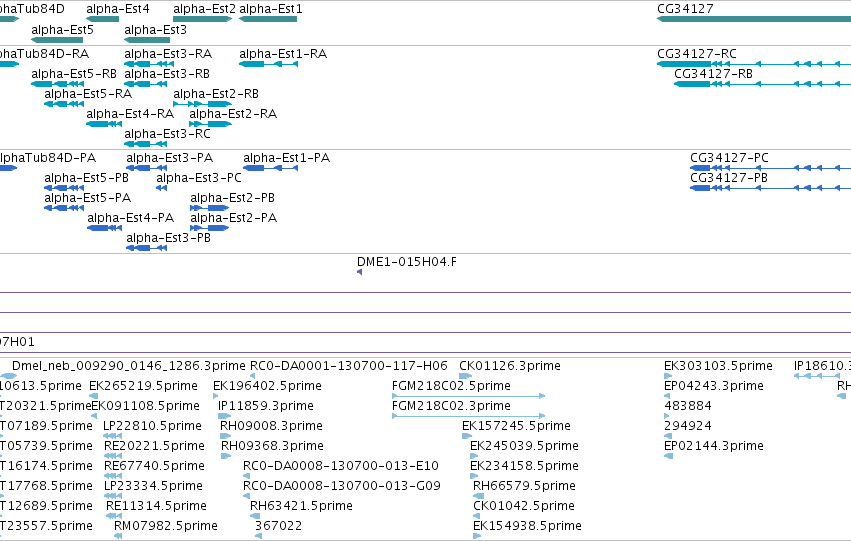The image size is (851, 541).
Task: Select EST FGM218C02.3prime
Action: [468, 416]
